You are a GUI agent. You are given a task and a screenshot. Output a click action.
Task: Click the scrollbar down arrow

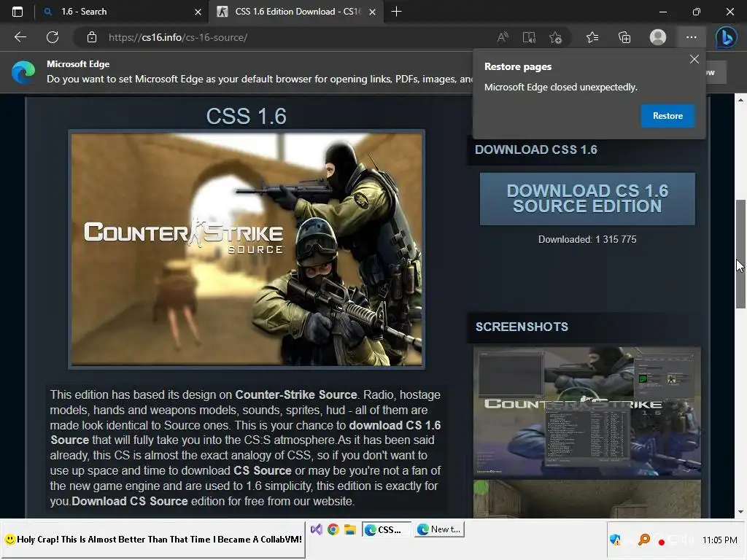[740, 512]
